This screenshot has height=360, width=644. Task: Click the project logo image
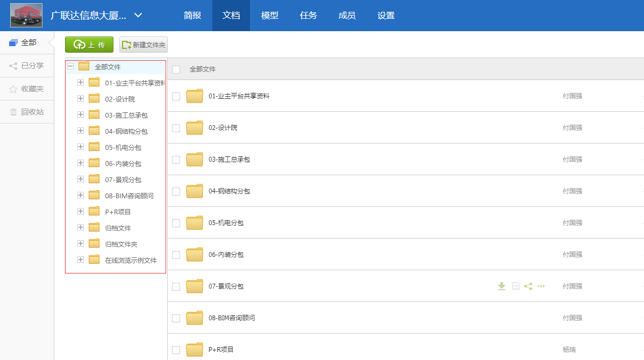(x=25, y=15)
